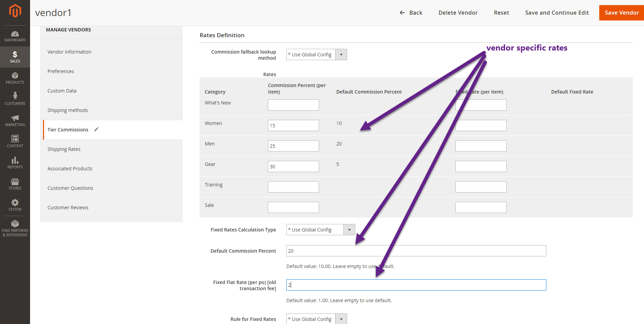
Task: Click Sale fixed rate field
Action: tap(481, 207)
